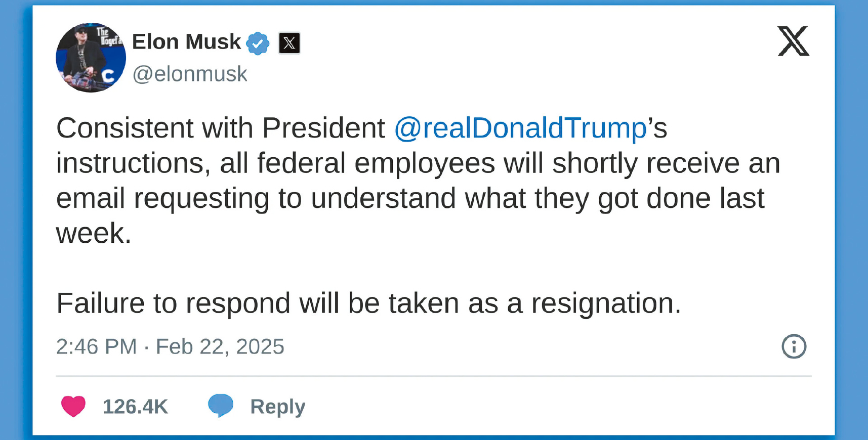The image size is (868, 440).
Task: Click the Feb 22, 2025 date
Action: [x=220, y=347]
